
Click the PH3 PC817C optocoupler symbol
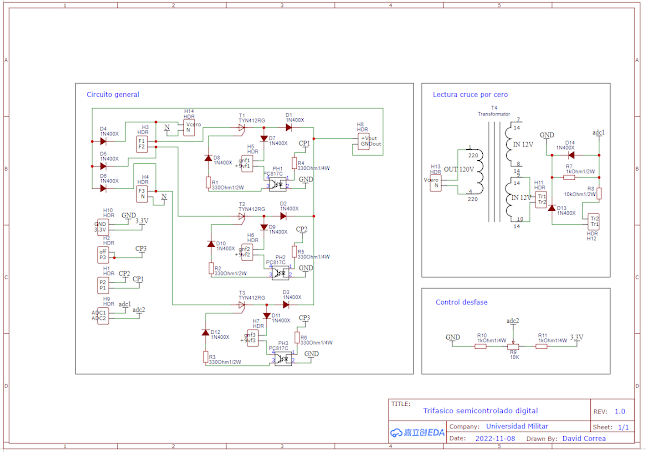click(283, 359)
